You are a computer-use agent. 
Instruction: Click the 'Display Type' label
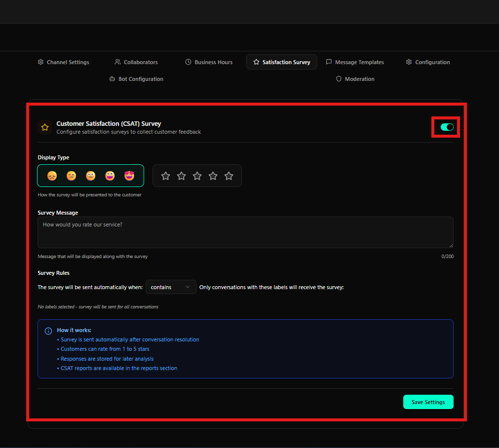pos(53,157)
